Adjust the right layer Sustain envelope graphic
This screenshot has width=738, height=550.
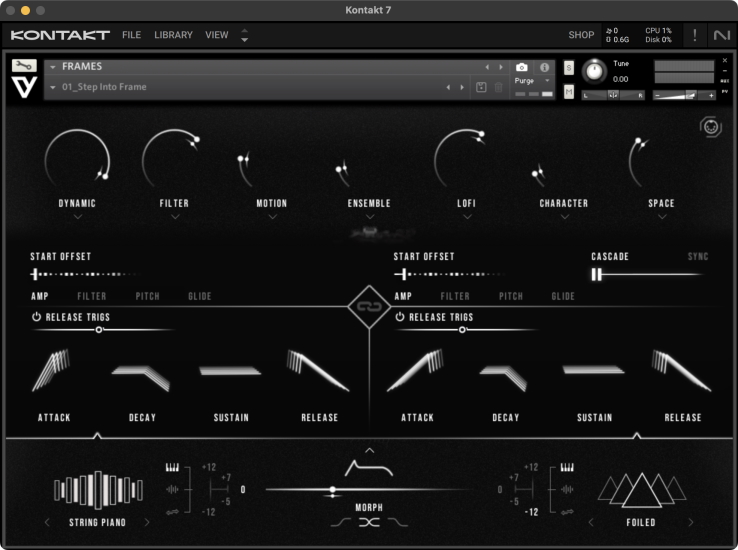pos(594,370)
